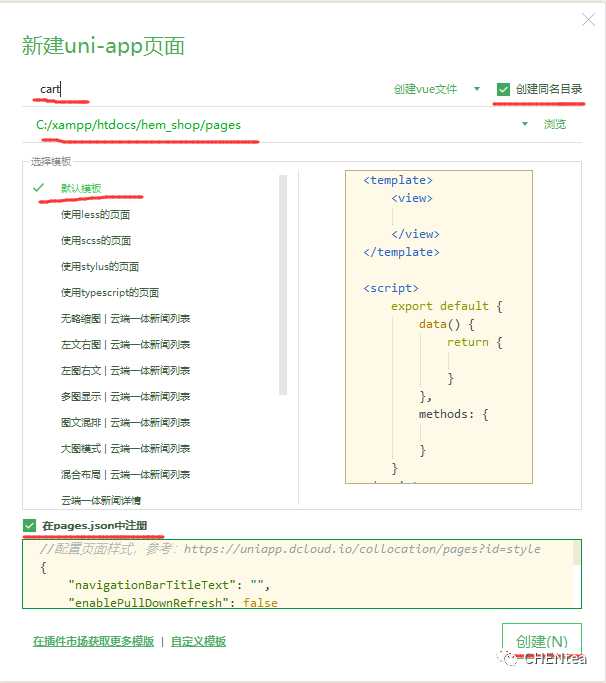606x683 pixels.
Task: Select the 云端一体新闻详情 template
Action: [101, 500]
